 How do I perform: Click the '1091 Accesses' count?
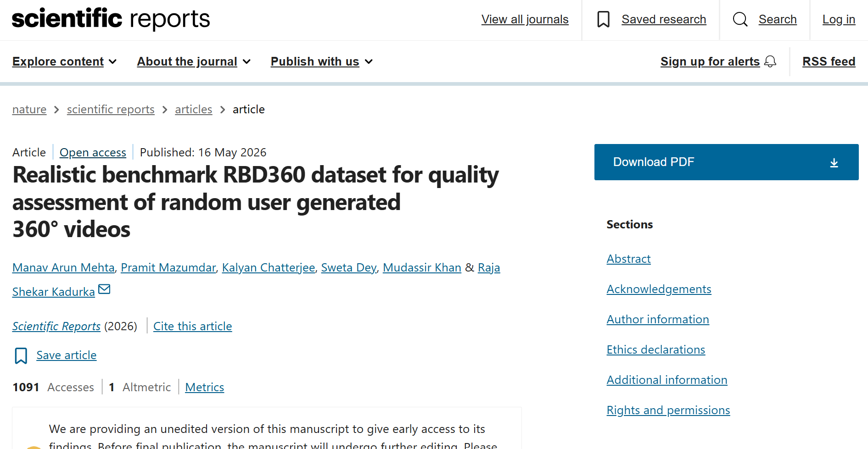point(53,387)
